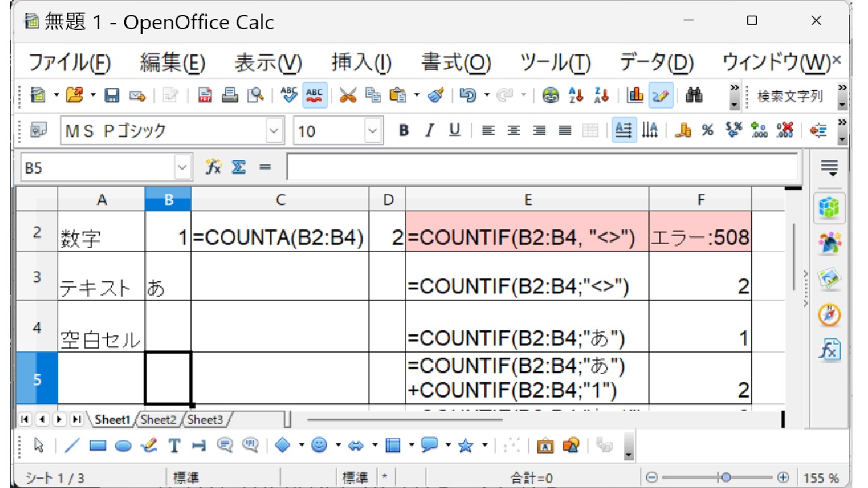Click the input line field
Viewport: 868px width, 488px height.
point(542,167)
